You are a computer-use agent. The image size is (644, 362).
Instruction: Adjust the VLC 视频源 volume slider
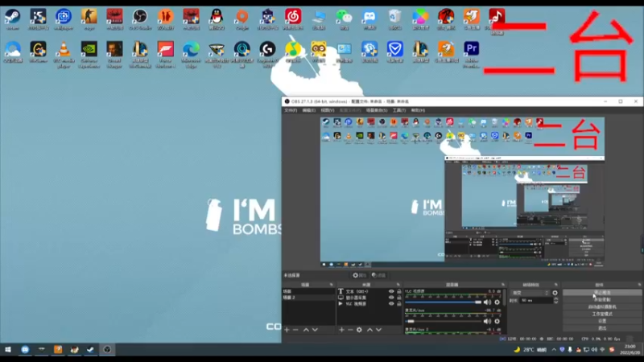[444, 302]
